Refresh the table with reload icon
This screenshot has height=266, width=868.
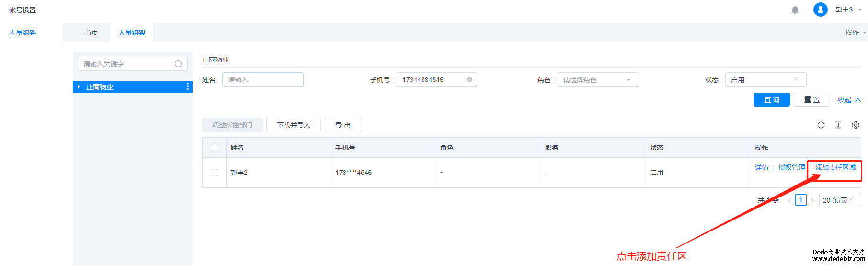pyautogui.click(x=821, y=125)
